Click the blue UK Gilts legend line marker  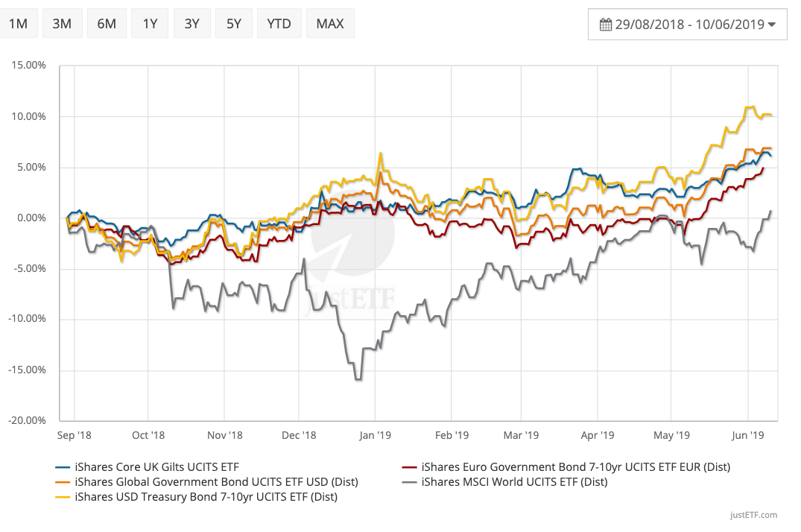pyautogui.click(x=64, y=467)
